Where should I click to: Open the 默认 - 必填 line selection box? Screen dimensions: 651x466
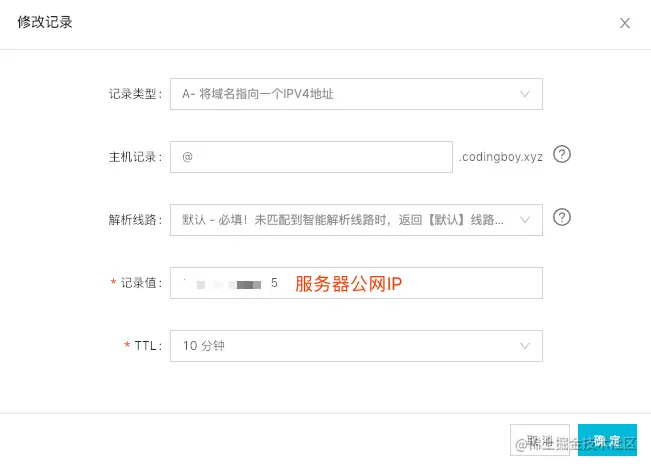pos(356,220)
